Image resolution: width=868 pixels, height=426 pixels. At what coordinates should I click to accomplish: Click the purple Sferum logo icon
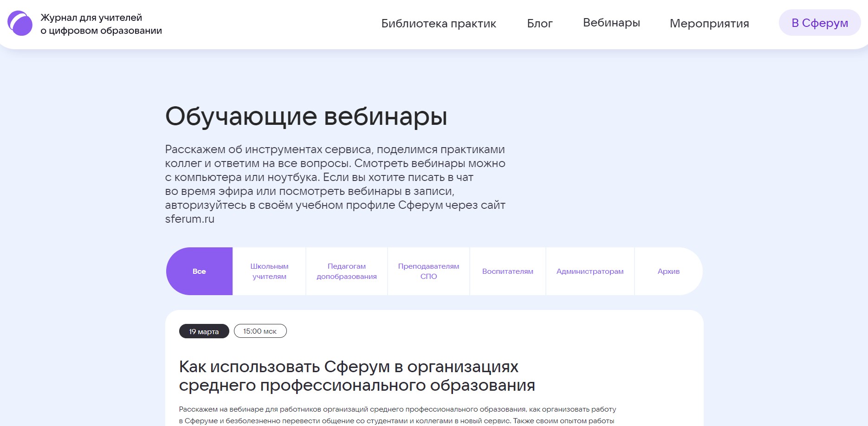20,23
